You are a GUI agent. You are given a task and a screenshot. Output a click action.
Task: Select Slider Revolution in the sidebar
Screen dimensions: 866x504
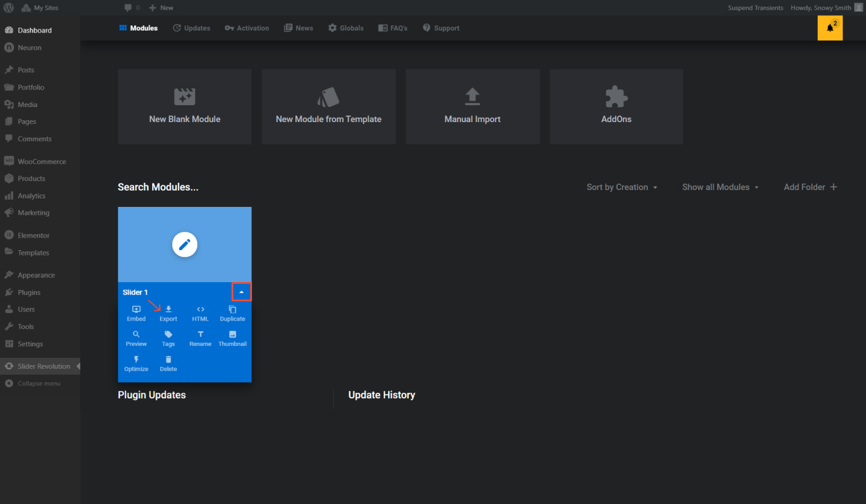click(x=40, y=366)
